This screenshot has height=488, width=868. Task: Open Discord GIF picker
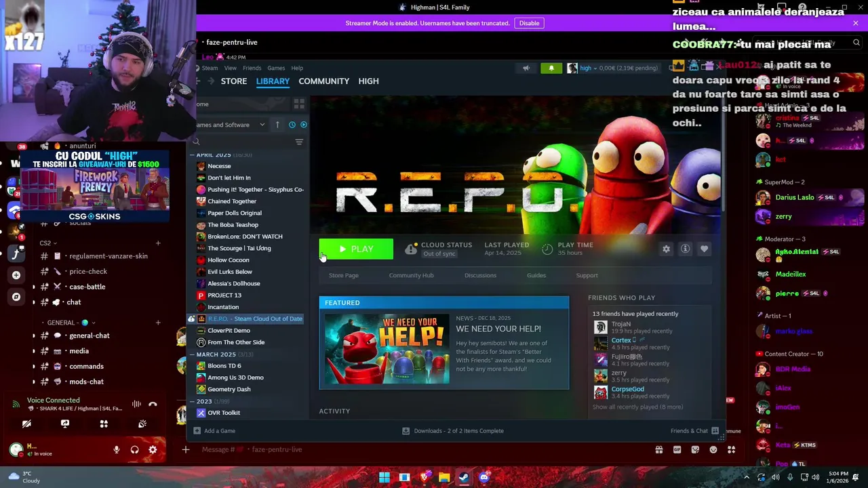(x=677, y=449)
